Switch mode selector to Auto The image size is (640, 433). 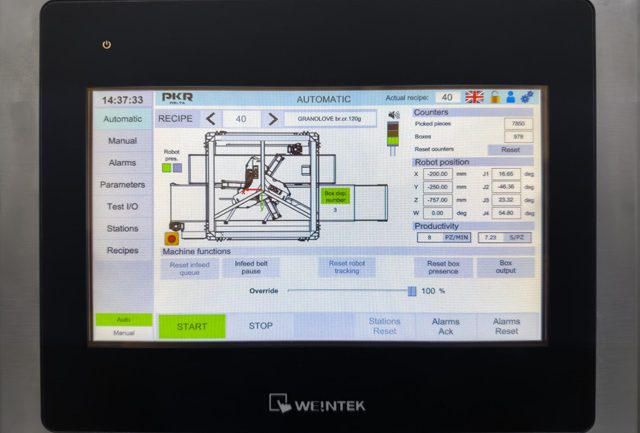pos(122,320)
